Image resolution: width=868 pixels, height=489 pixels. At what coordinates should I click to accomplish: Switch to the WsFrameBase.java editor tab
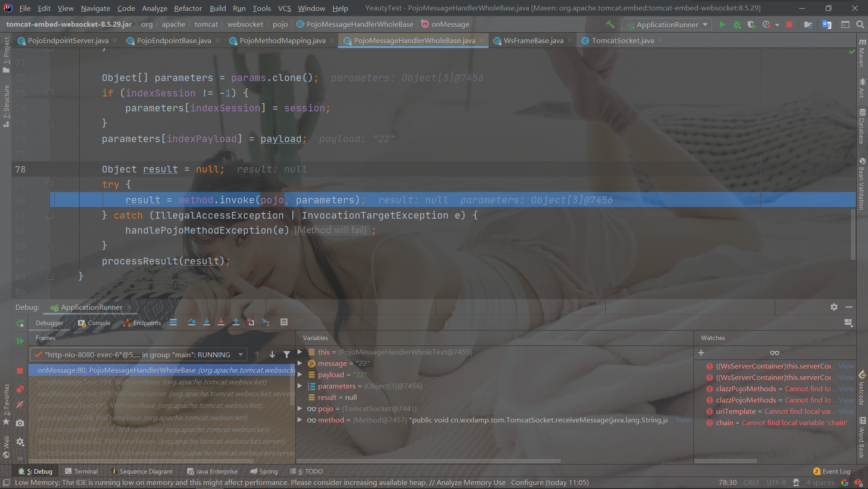(x=533, y=41)
